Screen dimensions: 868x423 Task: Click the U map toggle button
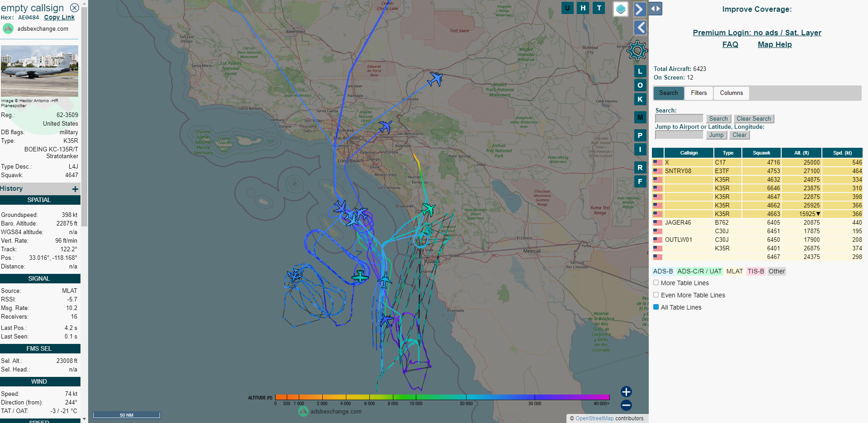coord(567,8)
